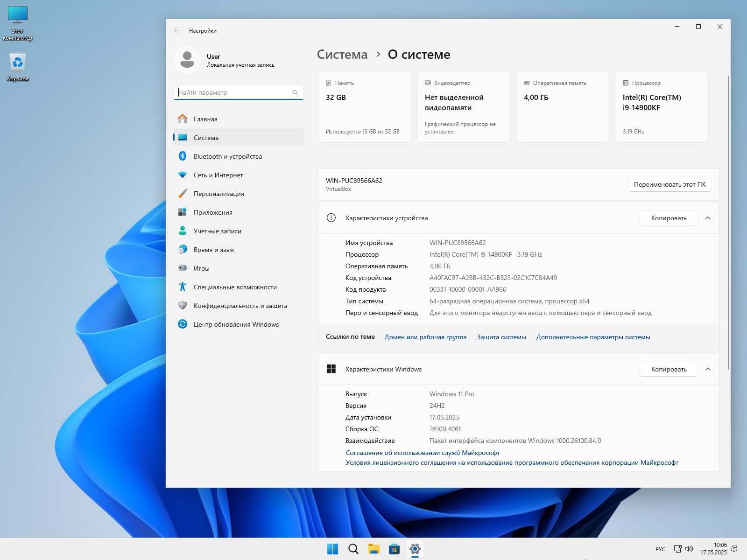Open the notification bell in system tray
Image resolution: width=747 pixels, height=560 pixels.
(x=734, y=549)
